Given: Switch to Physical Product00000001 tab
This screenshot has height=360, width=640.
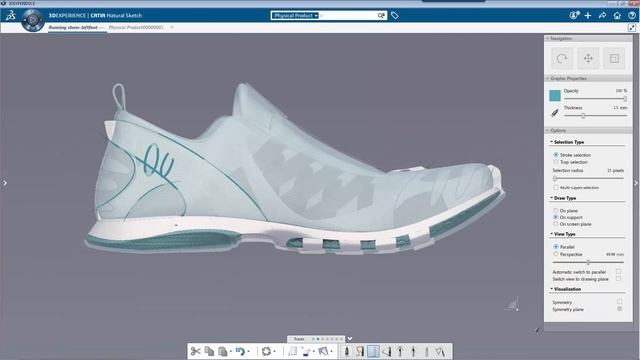Looking at the screenshot, I should click(x=136, y=27).
